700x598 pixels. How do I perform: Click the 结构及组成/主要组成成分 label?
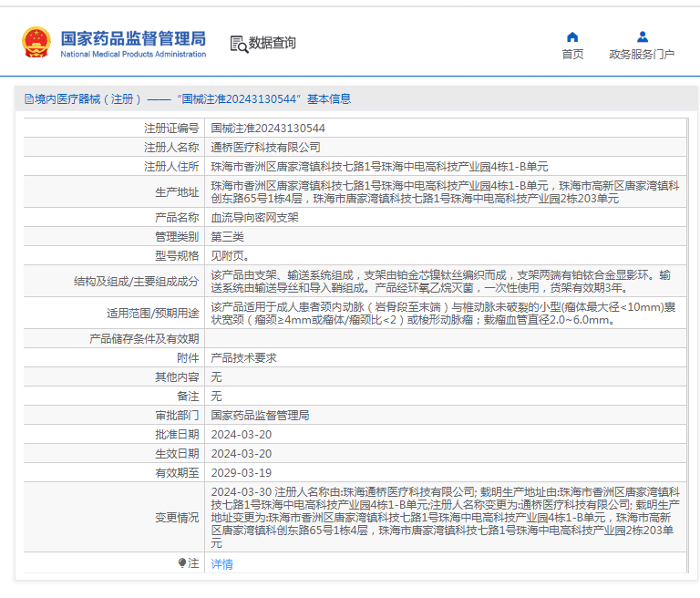[x=136, y=282]
